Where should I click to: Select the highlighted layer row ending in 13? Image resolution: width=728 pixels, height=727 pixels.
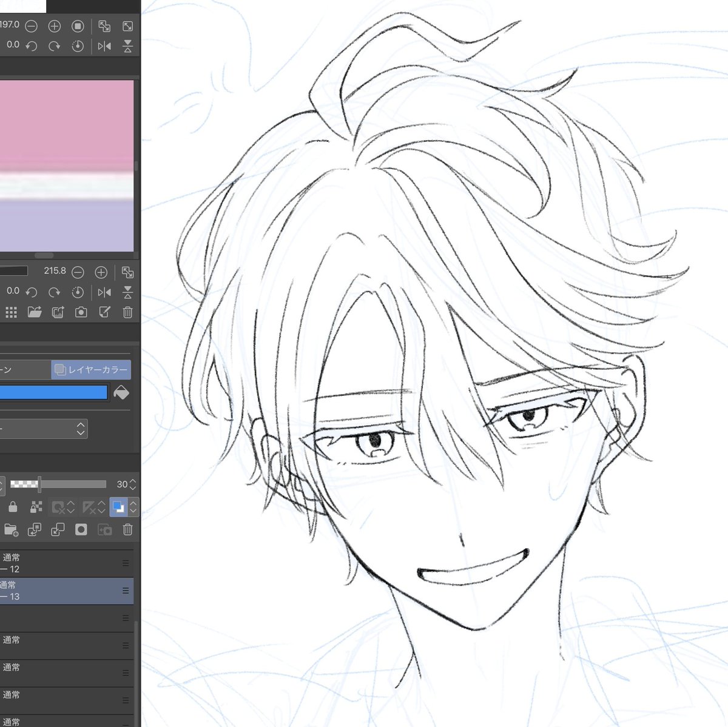point(67,591)
